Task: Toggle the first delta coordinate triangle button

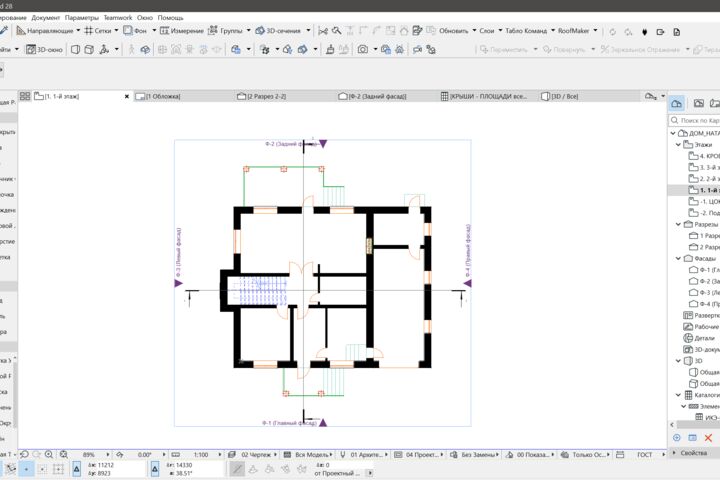Action: pos(77,469)
